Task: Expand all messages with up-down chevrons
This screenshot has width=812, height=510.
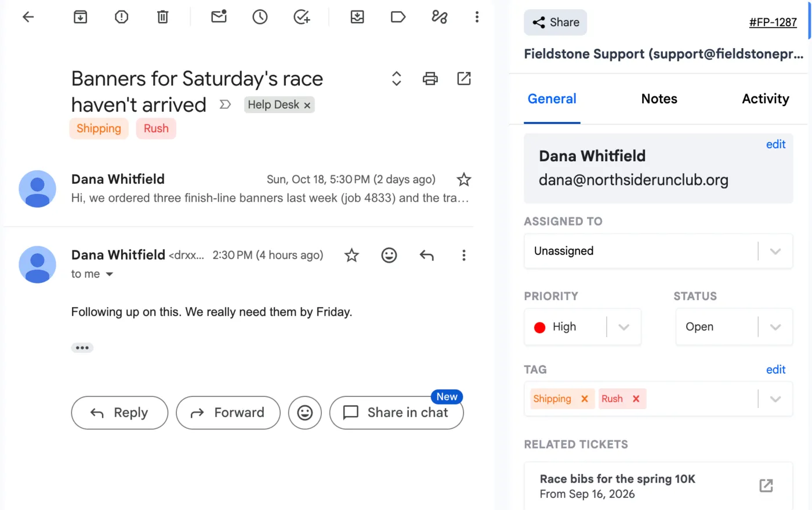Action: tap(397, 78)
